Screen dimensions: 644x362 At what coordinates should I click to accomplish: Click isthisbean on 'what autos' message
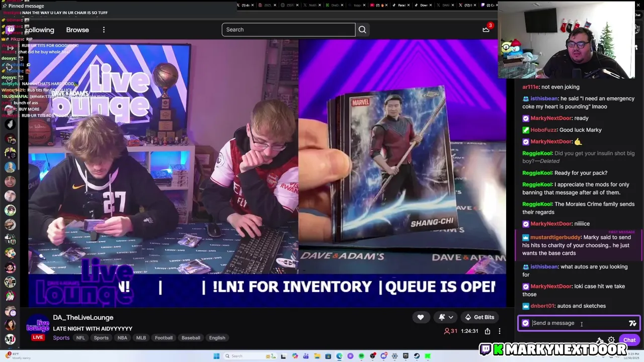click(x=544, y=266)
